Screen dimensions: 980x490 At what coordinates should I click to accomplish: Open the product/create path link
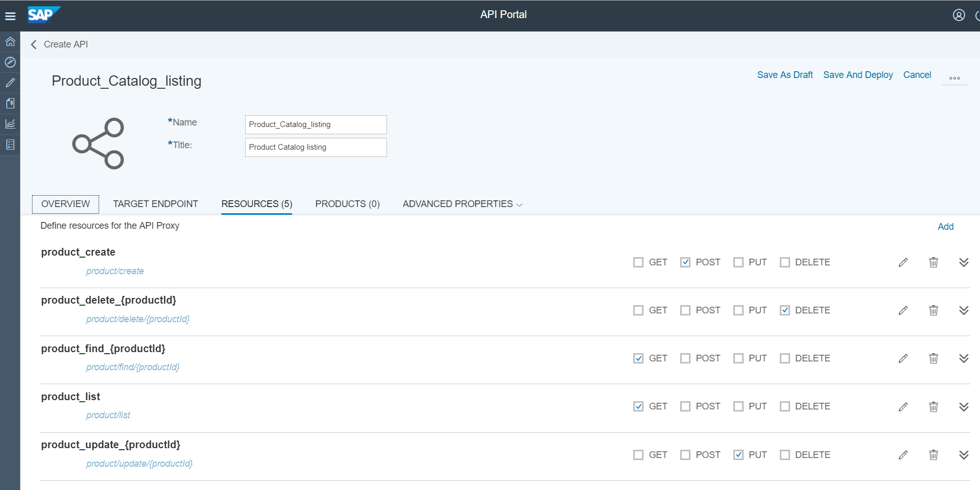pyautogui.click(x=115, y=271)
